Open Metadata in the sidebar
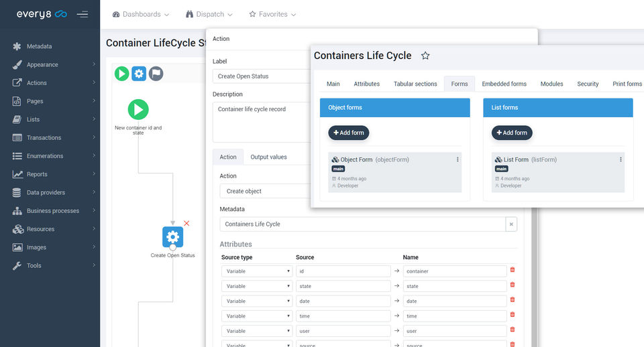This screenshot has width=644, height=347. [x=39, y=46]
